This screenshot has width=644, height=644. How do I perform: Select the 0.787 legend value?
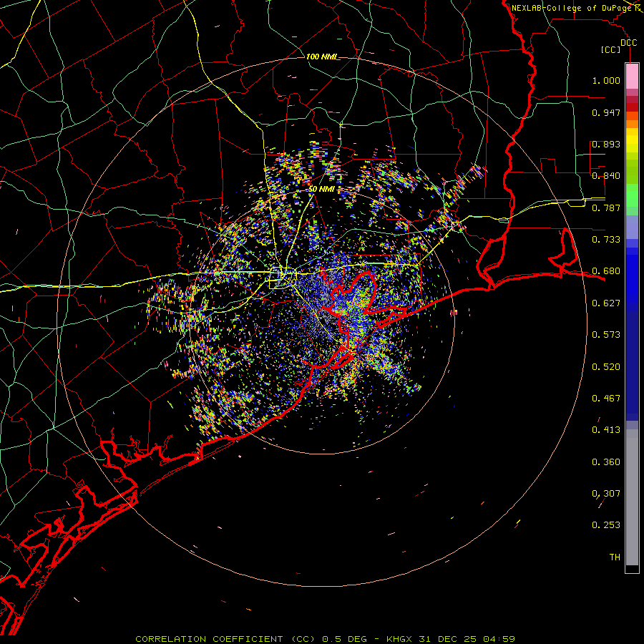[606, 208]
